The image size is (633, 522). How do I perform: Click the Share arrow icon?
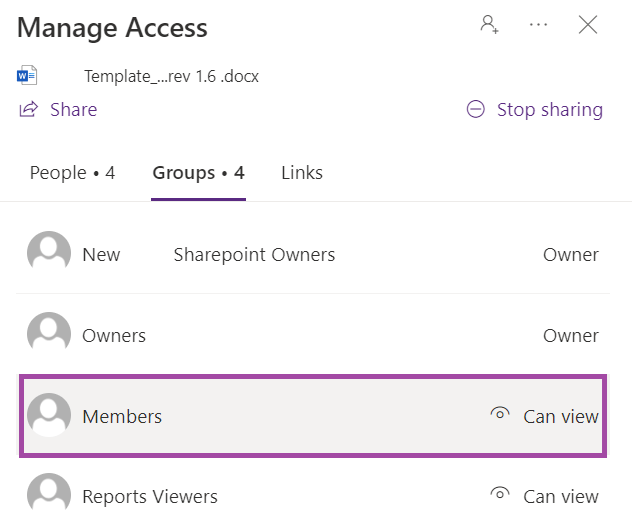click(x=29, y=109)
